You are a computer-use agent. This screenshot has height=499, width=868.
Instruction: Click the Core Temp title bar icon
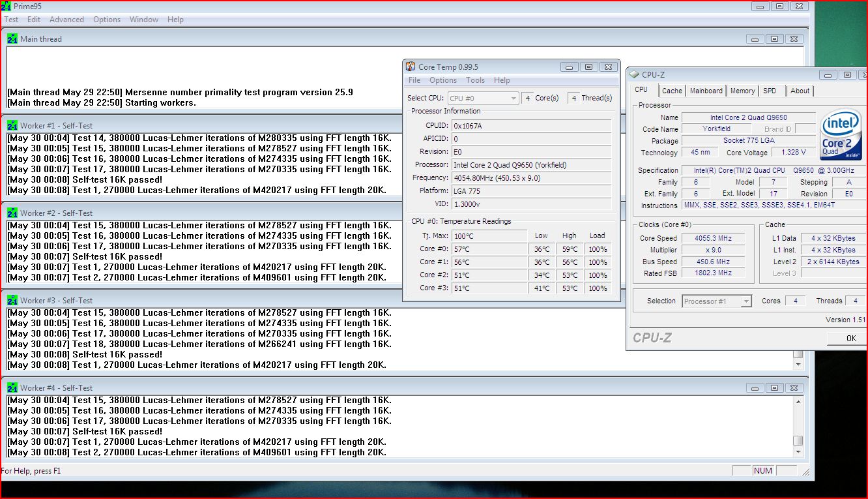tap(411, 67)
